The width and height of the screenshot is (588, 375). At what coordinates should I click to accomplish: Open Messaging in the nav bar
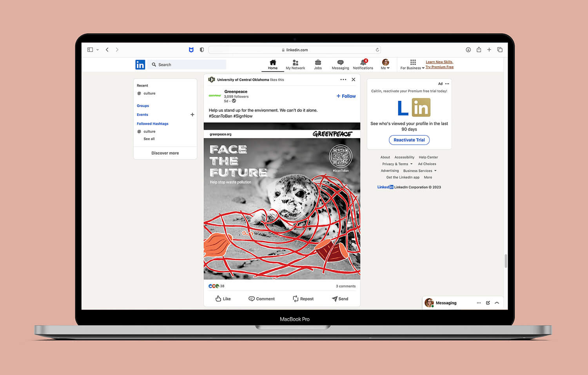[340, 65]
